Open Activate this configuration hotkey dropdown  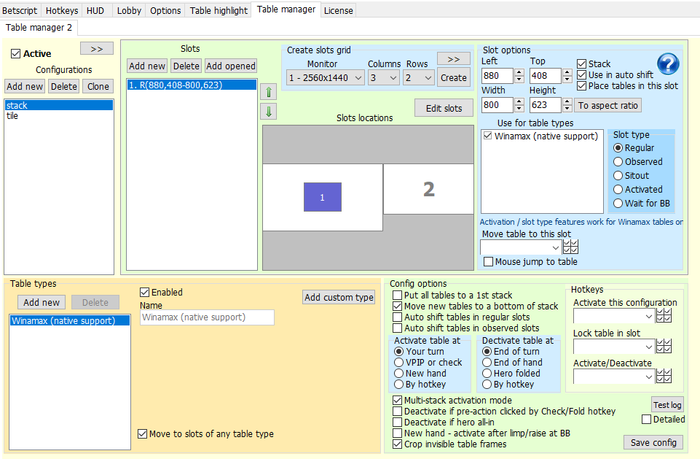coord(614,316)
